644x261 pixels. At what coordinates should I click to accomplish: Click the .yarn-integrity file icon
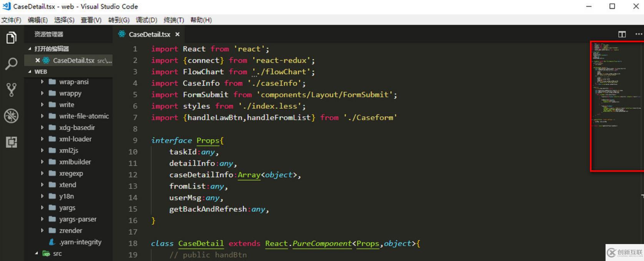click(x=52, y=242)
